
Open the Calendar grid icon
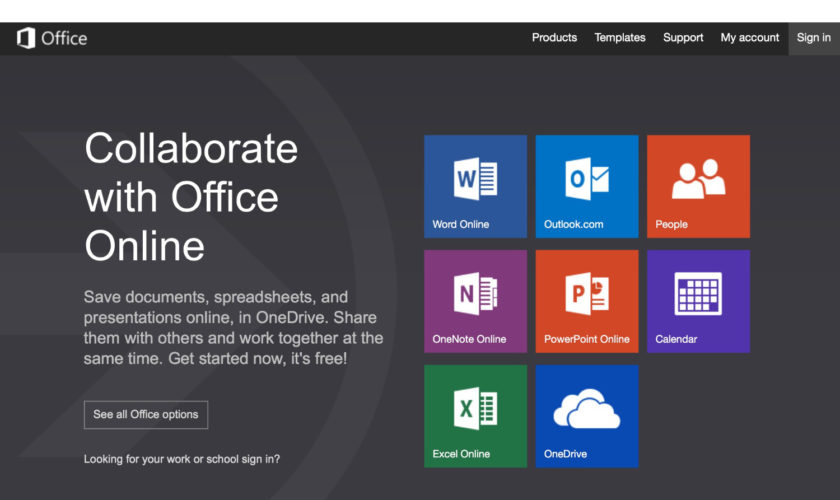coord(698,294)
